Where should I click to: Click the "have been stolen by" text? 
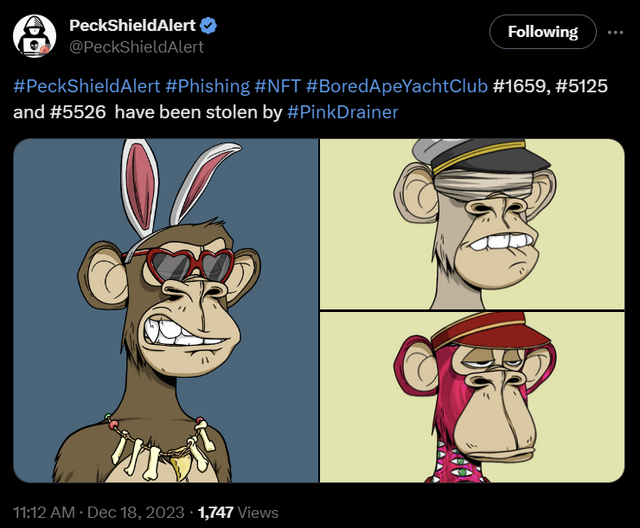point(198,112)
